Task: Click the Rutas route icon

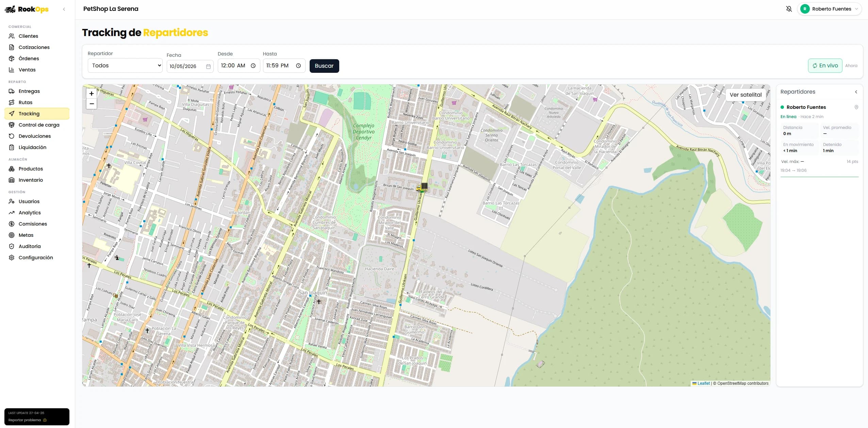Action: click(12, 102)
